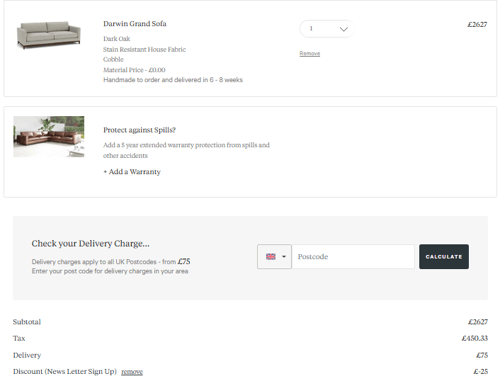Click the Calculate delivery button
The height and width of the screenshot is (381, 500).
[444, 257]
